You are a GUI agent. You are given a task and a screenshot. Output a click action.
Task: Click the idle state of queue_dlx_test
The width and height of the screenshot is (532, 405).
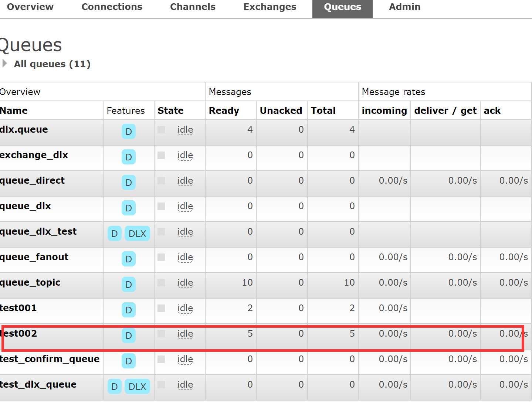[x=185, y=232]
